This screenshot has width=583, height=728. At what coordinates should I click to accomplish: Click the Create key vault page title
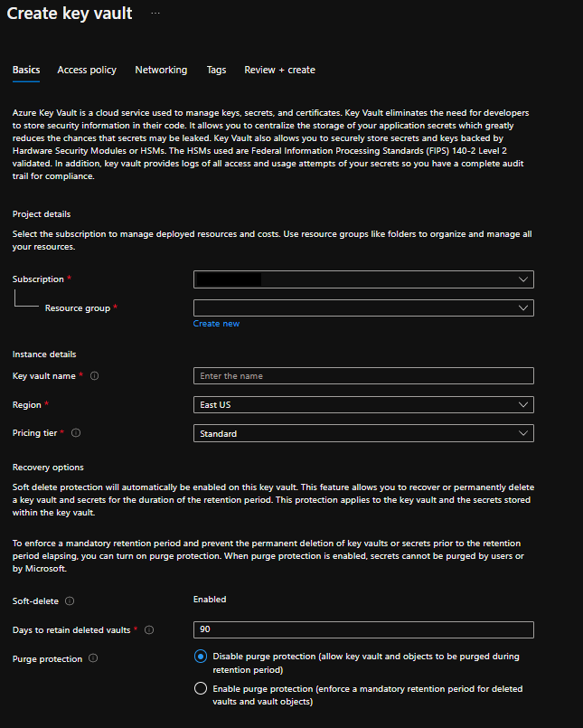click(x=70, y=13)
